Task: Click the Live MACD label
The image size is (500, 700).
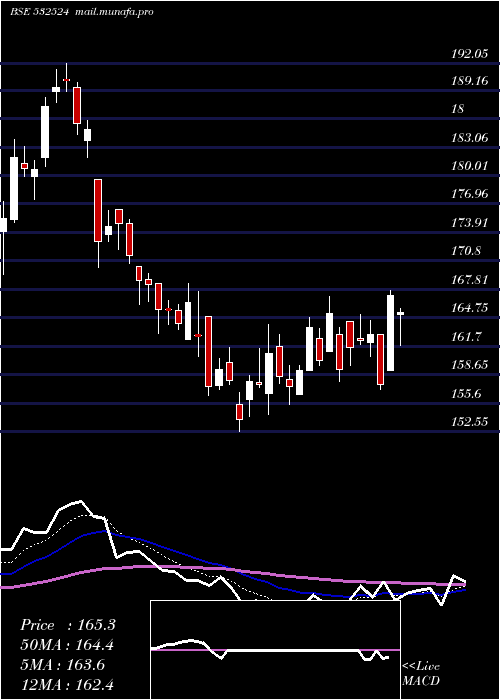Action: click(x=421, y=673)
